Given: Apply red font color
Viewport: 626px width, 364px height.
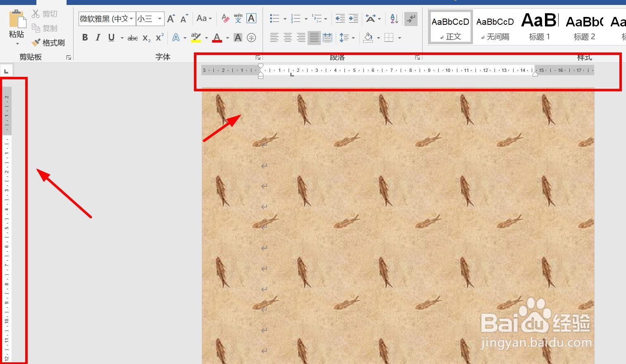Looking at the screenshot, I should point(217,38).
